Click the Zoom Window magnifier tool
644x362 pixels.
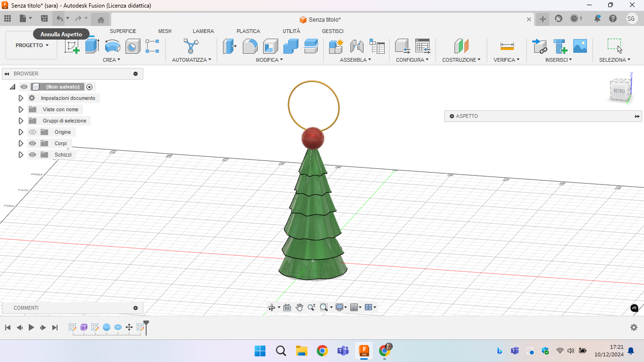[323, 307]
